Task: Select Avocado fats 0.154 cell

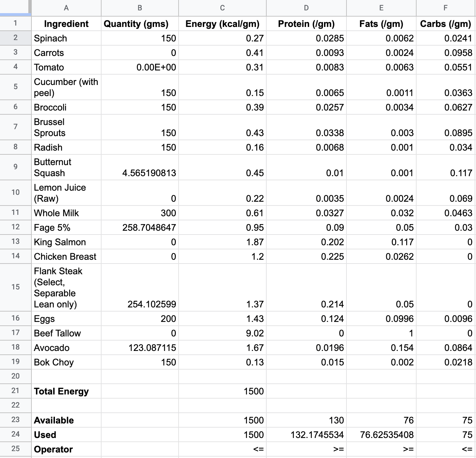Action: [381, 347]
